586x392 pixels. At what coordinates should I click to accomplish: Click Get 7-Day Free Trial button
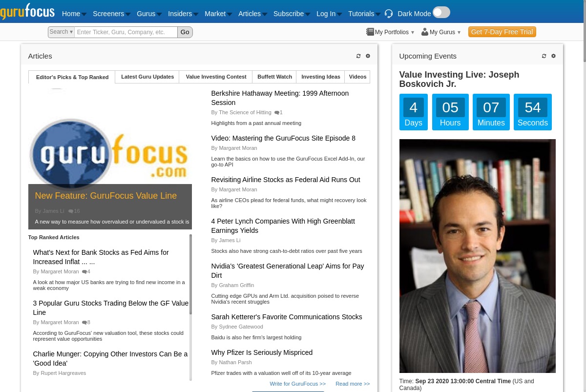click(x=502, y=32)
